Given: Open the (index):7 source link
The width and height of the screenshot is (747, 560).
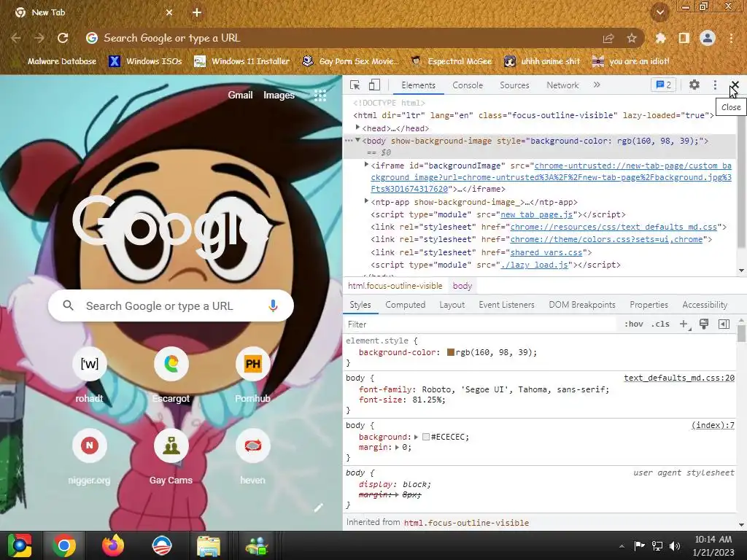Looking at the screenshot, I should [713, 425].
